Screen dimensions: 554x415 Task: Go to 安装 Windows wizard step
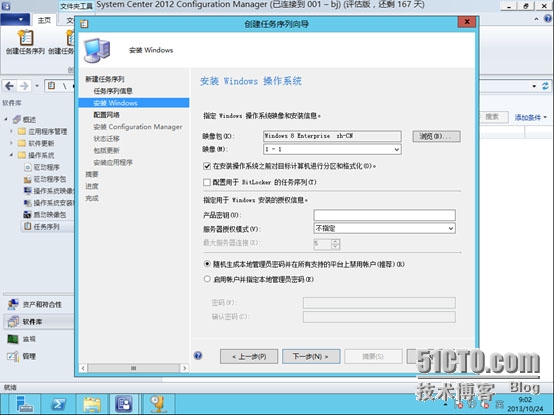pyautogui.click(x=134, y=103)
